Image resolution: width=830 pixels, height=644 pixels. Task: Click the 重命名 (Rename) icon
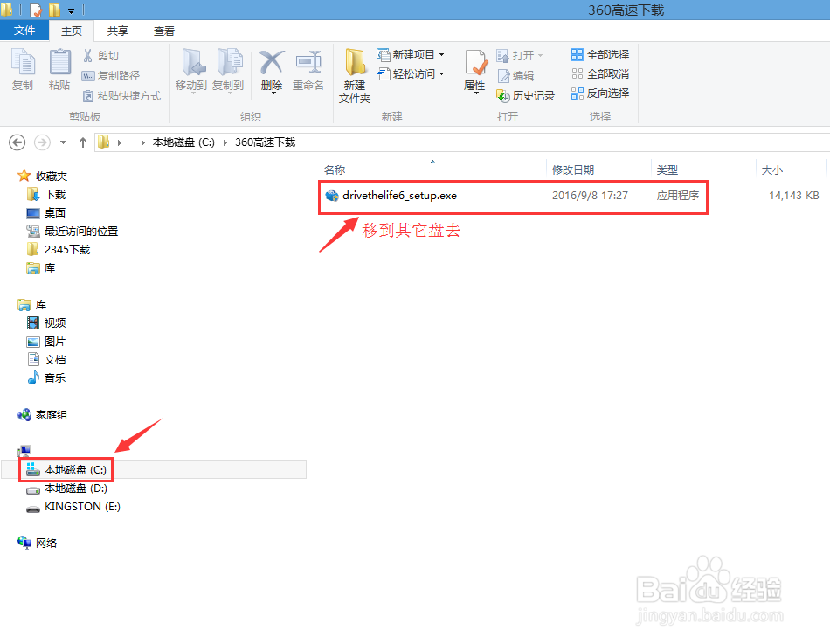[309, 70]
